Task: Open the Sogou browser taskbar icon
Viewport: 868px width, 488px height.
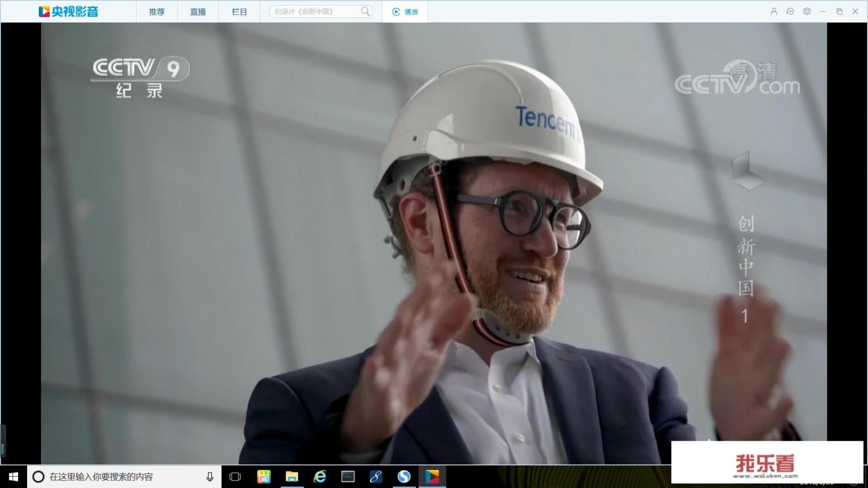Action: (404, 476)
